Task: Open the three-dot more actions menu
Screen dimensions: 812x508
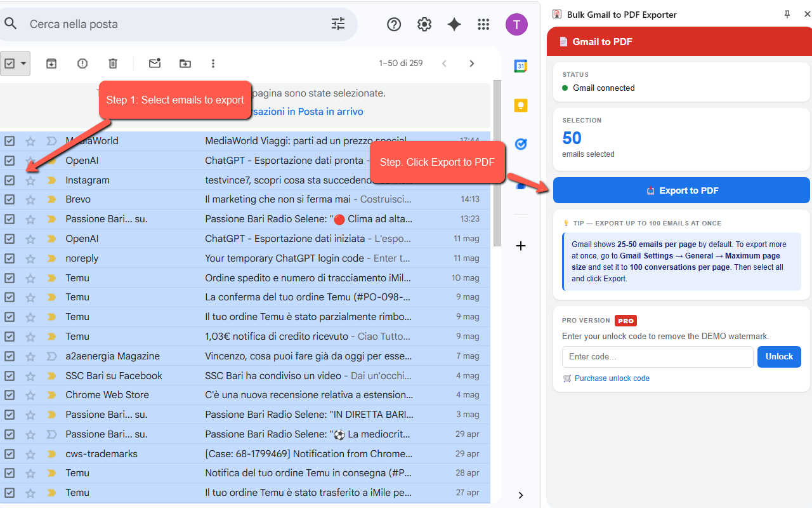Action: tap(213, 63)
